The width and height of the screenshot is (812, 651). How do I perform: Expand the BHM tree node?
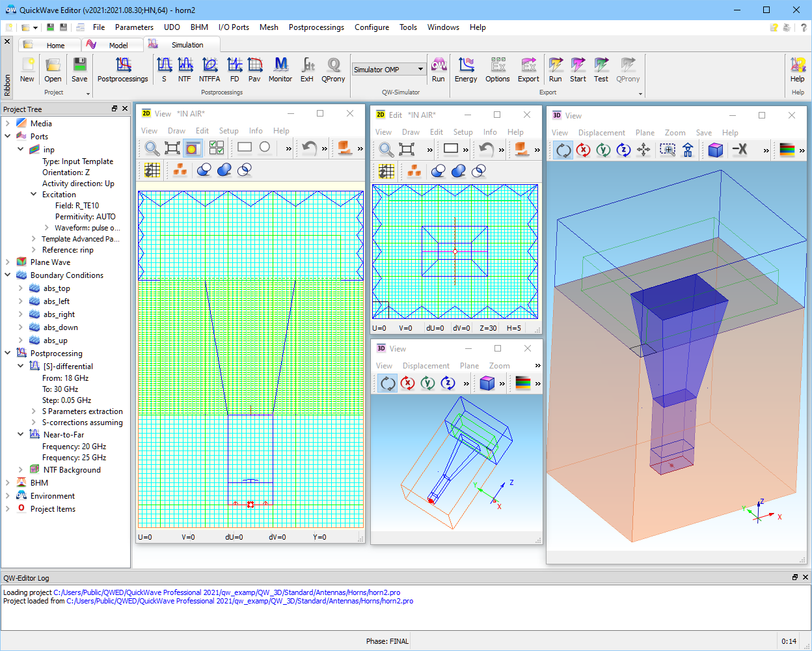point(8,483)
